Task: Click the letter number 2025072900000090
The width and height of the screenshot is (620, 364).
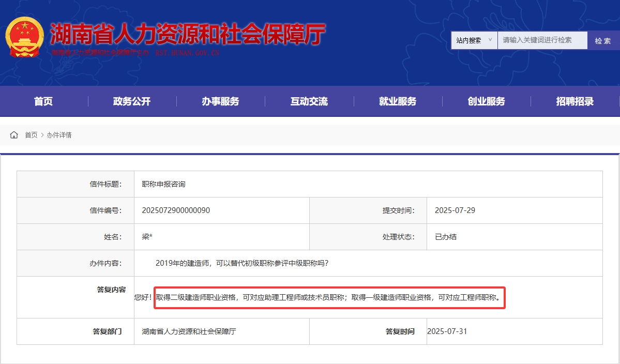Action: [x=176, y=210]
